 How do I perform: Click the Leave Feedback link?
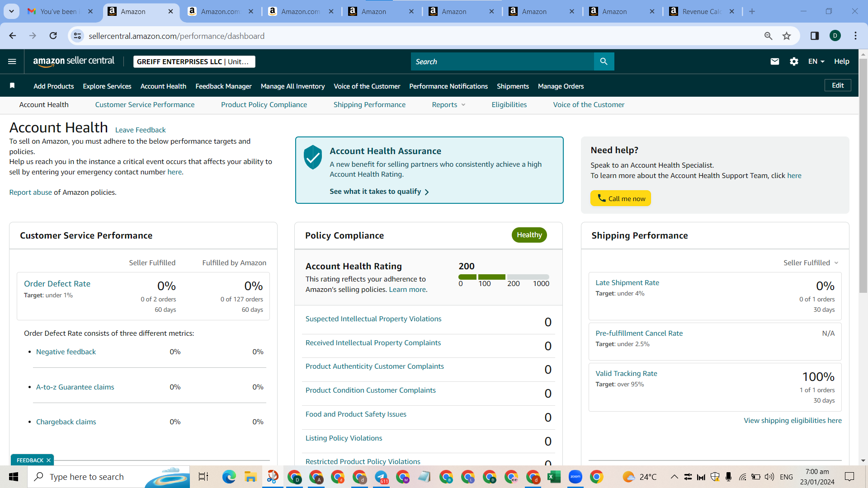tap(140, 130)
